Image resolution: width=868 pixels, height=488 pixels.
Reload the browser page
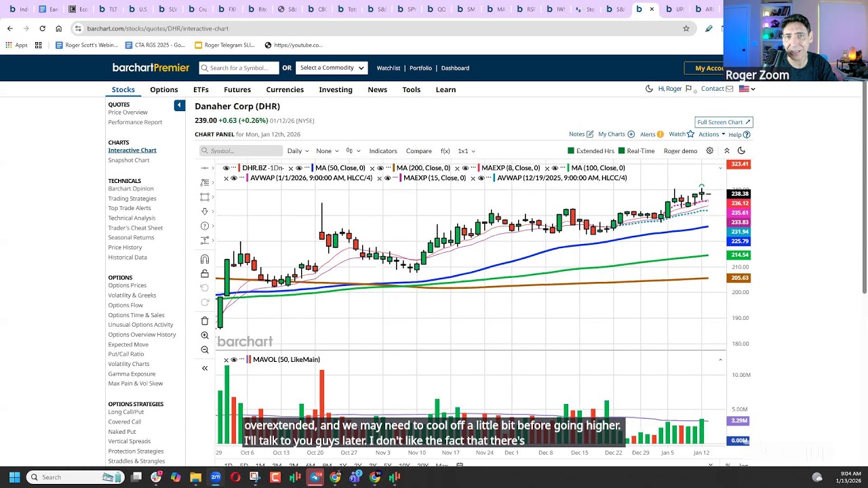[x=42, y=28]
